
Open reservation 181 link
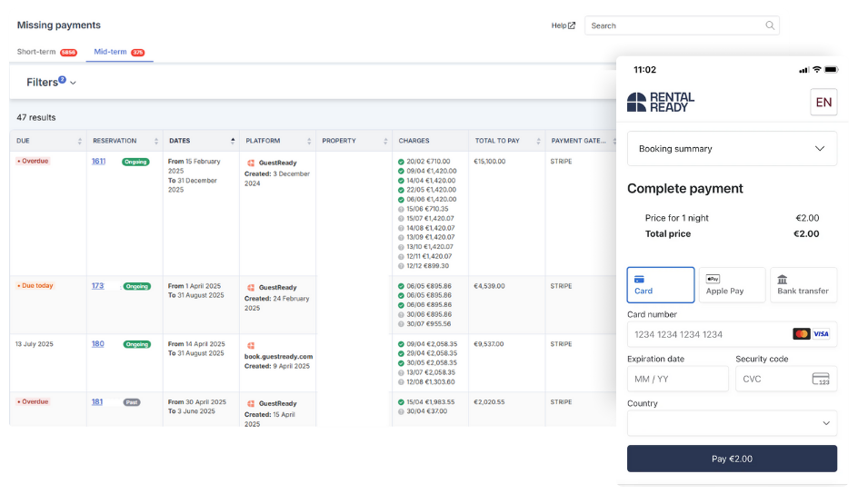[97, 402]
